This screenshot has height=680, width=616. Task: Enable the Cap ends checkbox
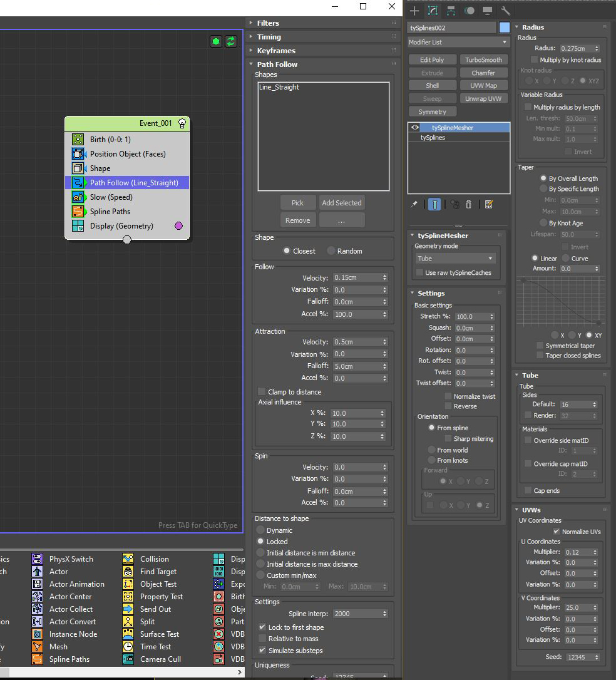[528, 491]
